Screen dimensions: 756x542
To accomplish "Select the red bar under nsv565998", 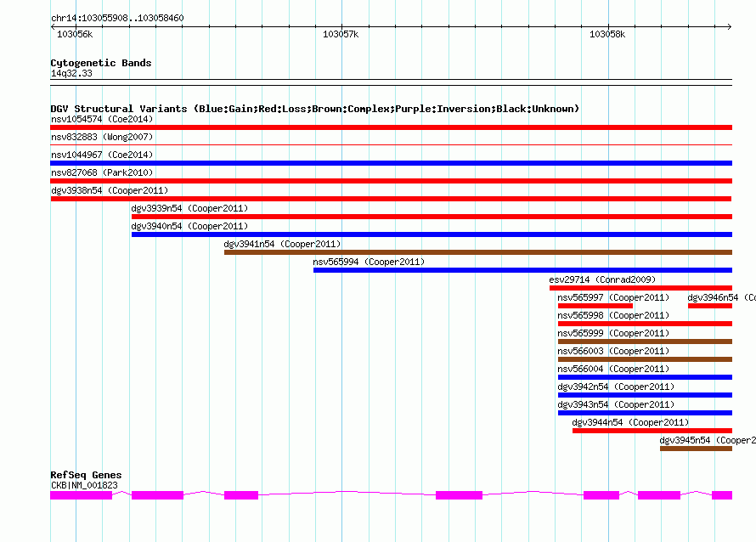I will (x=645, y=324).
